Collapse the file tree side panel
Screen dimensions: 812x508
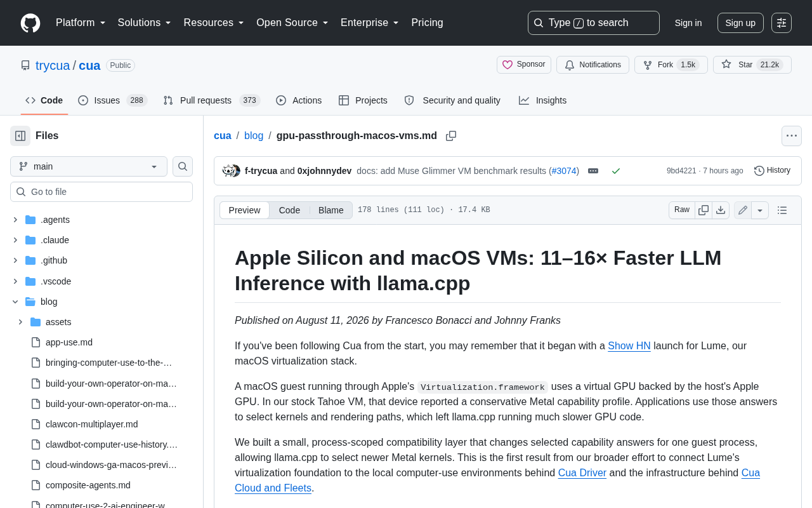(20, 136)
